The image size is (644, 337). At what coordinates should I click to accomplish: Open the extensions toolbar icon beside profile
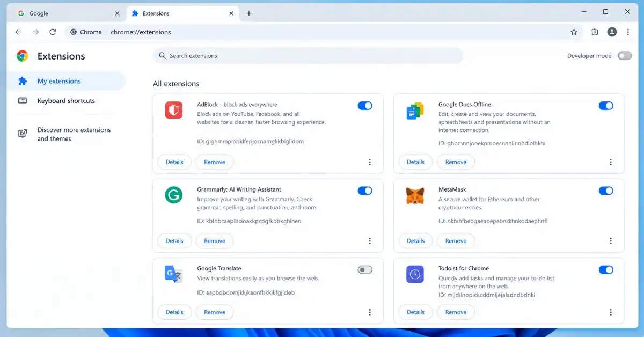click(x=595, y=32)
